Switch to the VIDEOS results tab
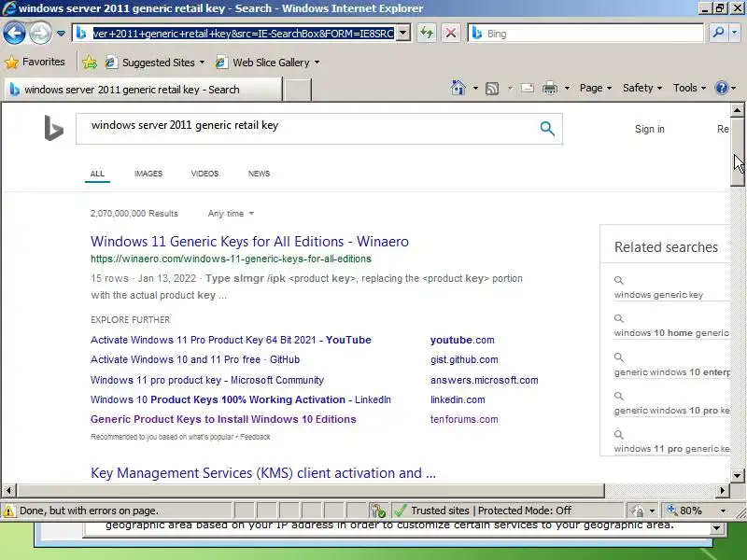747x560 pixels. (x=204, y=174)
